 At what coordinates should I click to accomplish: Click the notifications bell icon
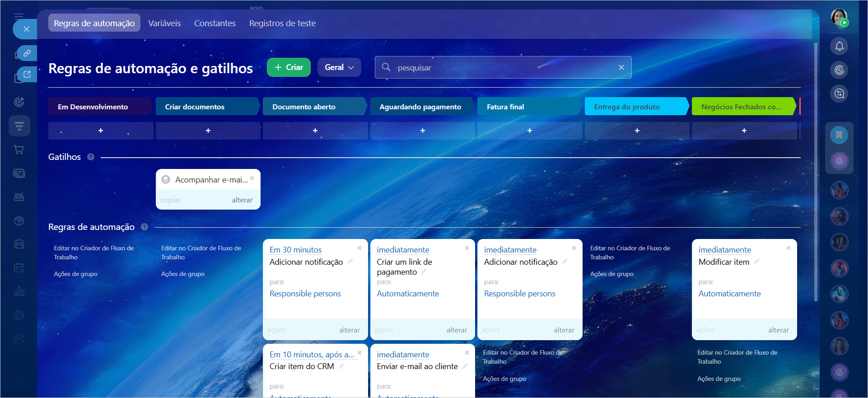(839, 46)
